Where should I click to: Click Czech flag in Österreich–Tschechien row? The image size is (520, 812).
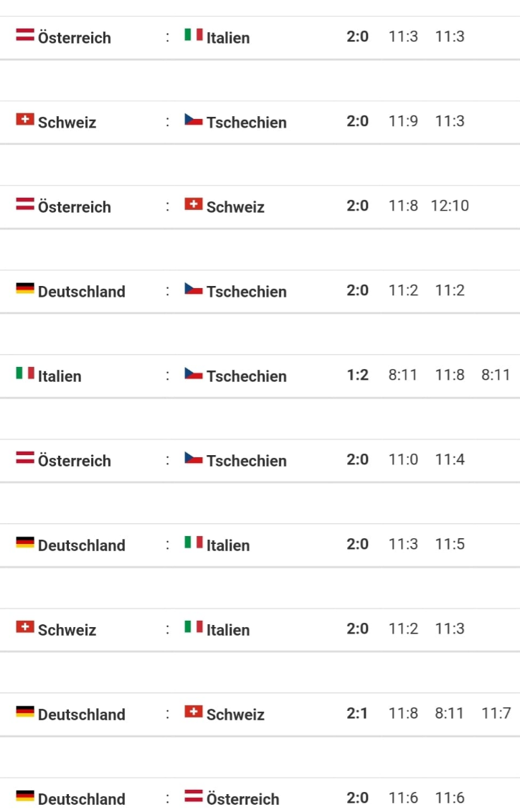pyautogui.click(x=194, y=458)
